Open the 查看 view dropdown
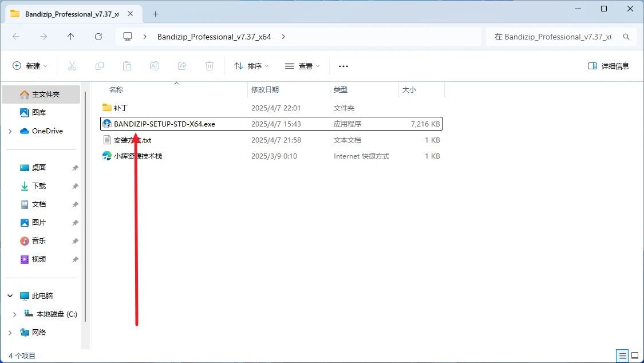 click(302, 66)
